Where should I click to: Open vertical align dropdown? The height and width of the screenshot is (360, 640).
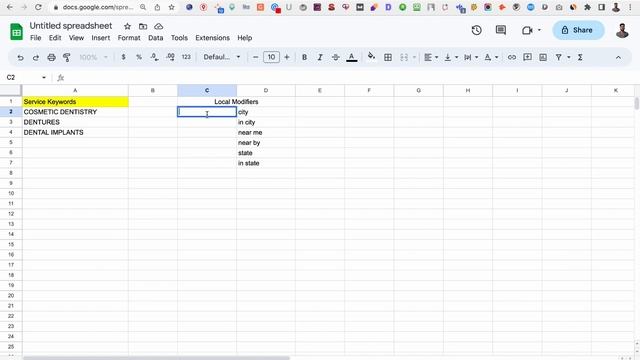tap(451, 58)
